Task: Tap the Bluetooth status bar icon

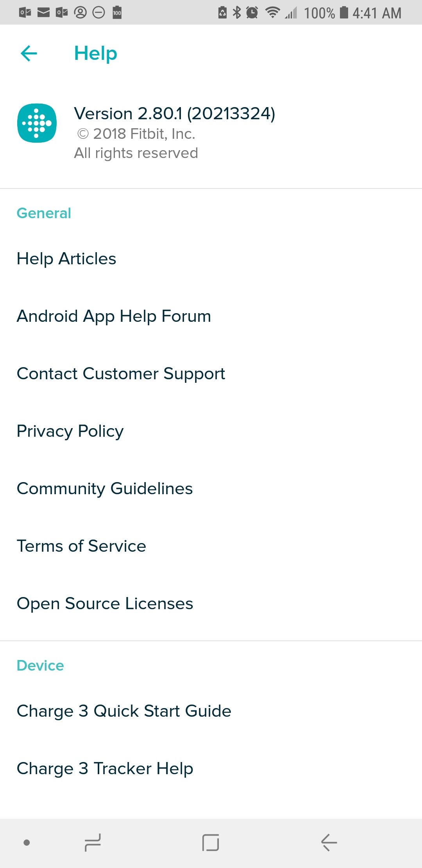Action: pos(237,13)
